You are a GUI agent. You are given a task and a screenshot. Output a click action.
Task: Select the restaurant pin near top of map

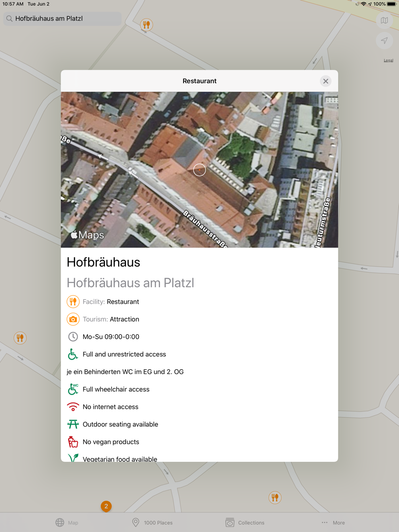(146, 25)
